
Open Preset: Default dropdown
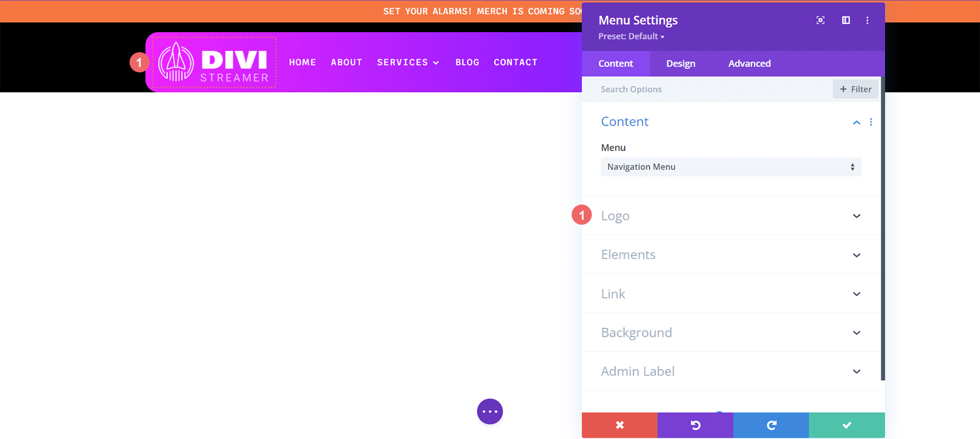[631, 36]
